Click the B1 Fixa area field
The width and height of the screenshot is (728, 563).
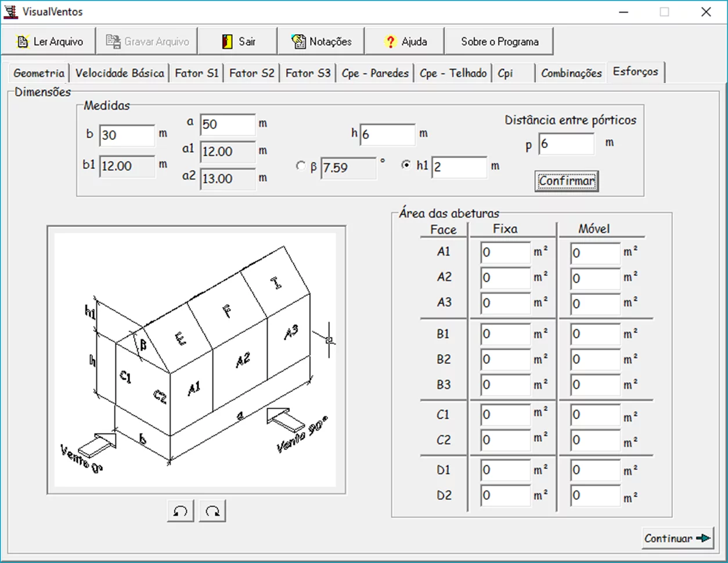506,334
